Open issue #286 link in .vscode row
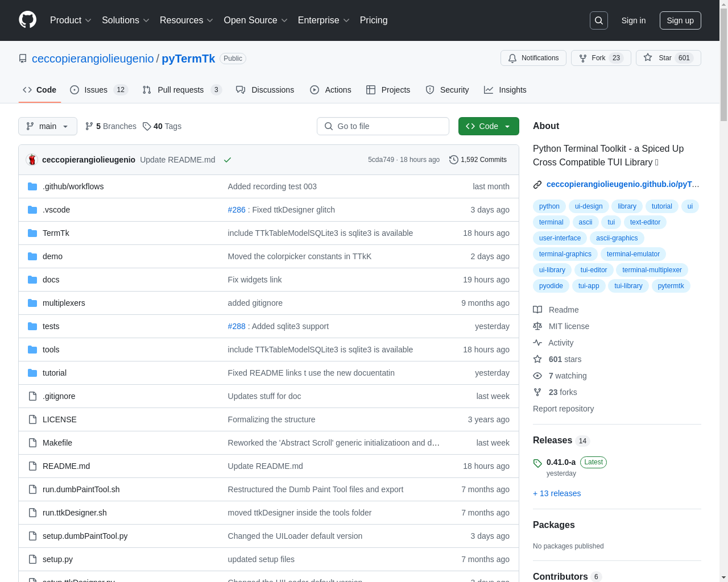This screenshot has height=582, width=728. pos(237,210)
